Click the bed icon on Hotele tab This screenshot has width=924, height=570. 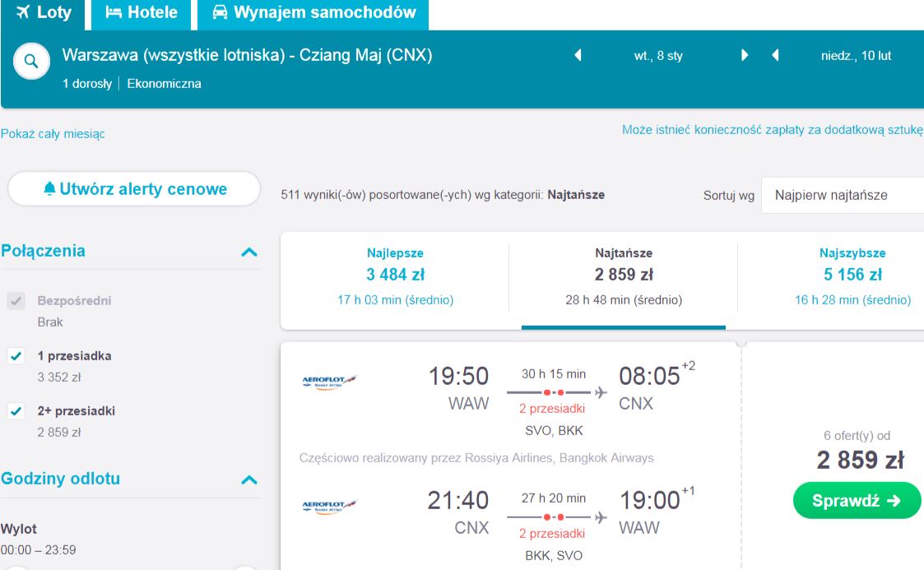click(x=114, y=12)
